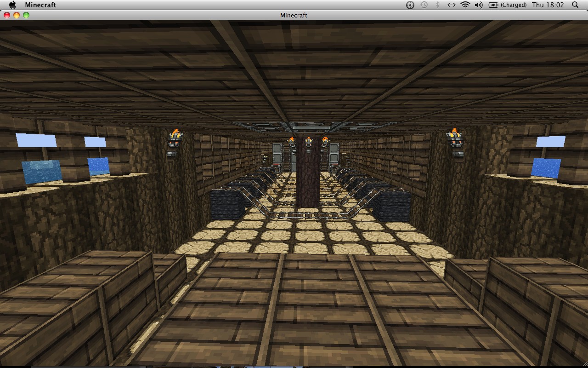Open the Wi-Fi status menu
The height and width of the screenshot is (368, 588).
tap(465, 5)
